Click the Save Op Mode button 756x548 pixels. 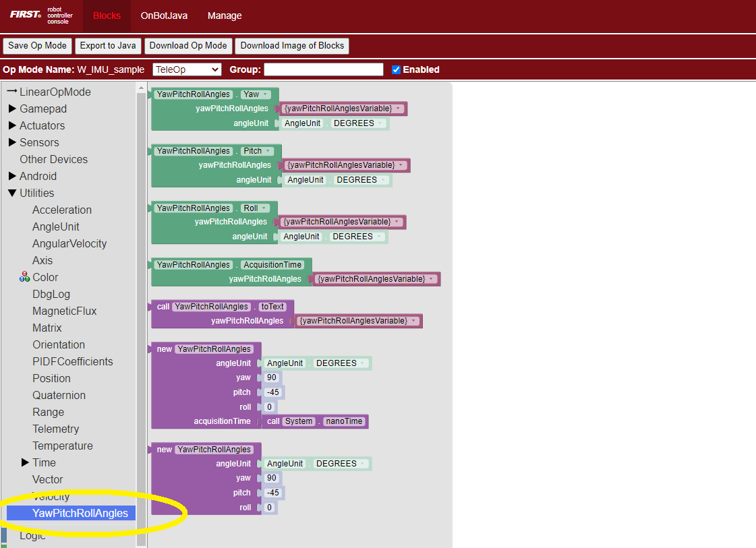pyautogui.click(x=37, y=46)
